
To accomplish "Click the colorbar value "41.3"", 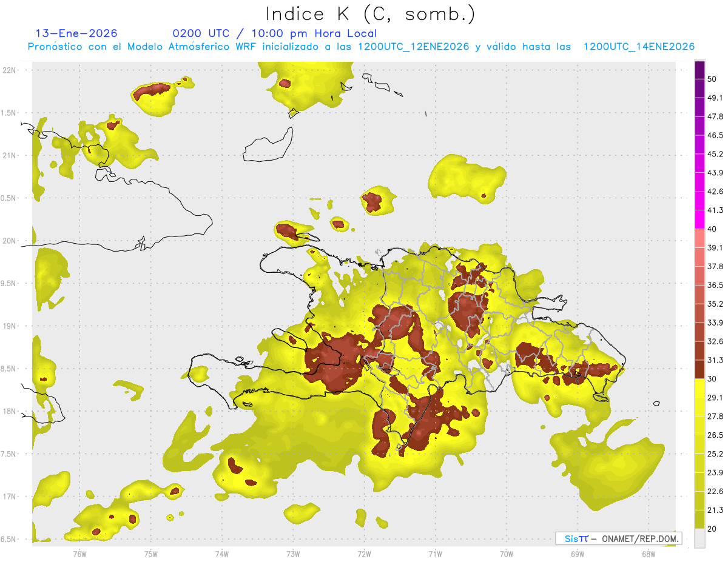I will tap(715, 210).
